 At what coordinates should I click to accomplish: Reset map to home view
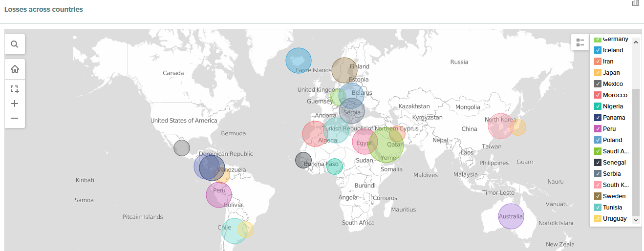pos(15,69)
